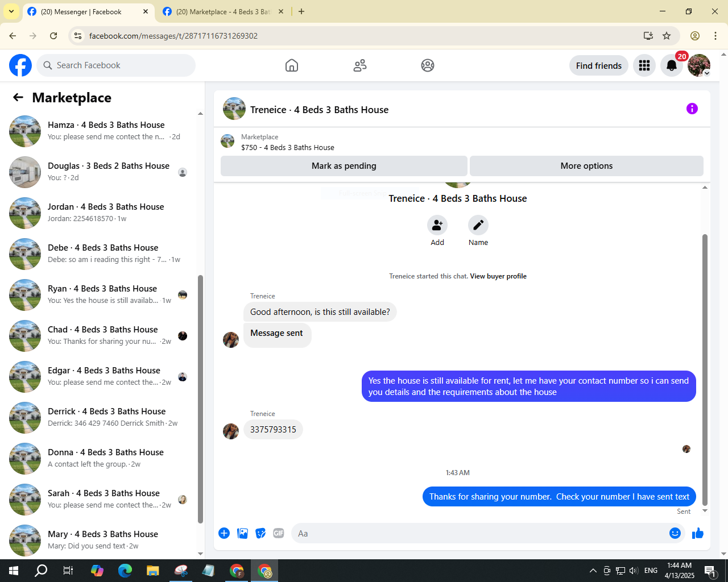Screen dimensions: 728x582
Task: Open the taskbar volume control
Action: pos(634,571)
